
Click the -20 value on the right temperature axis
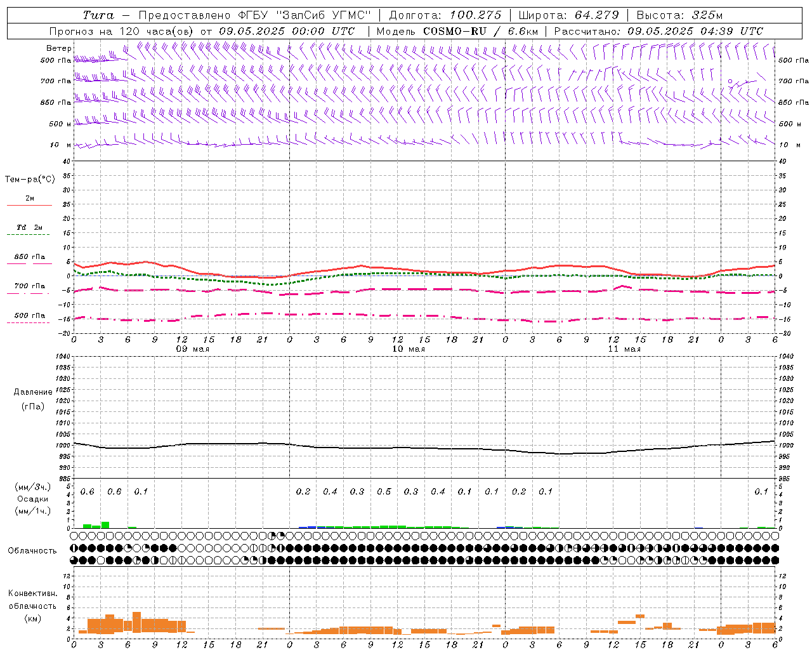pos(783,333)
